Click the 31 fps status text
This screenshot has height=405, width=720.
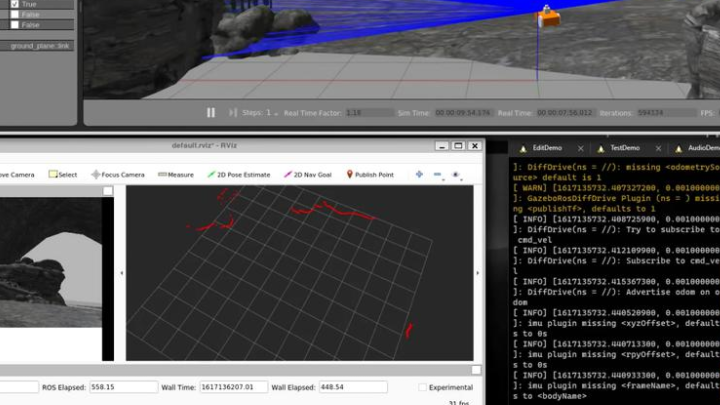(459, 403)
